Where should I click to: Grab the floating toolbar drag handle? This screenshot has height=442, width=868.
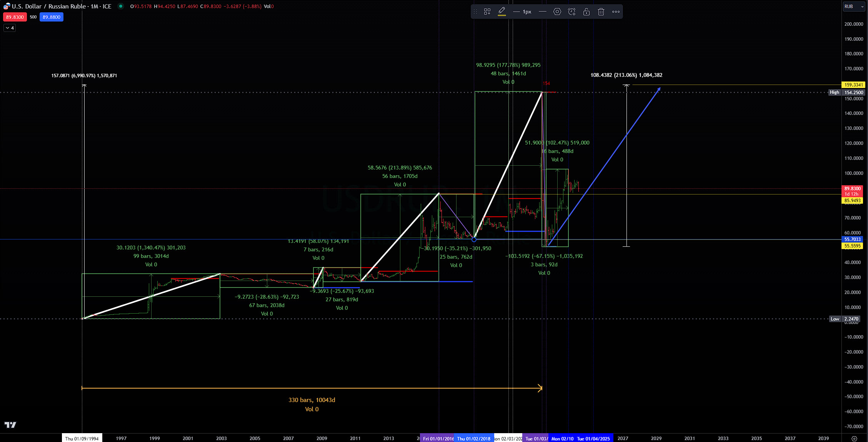tap(475, 12)
